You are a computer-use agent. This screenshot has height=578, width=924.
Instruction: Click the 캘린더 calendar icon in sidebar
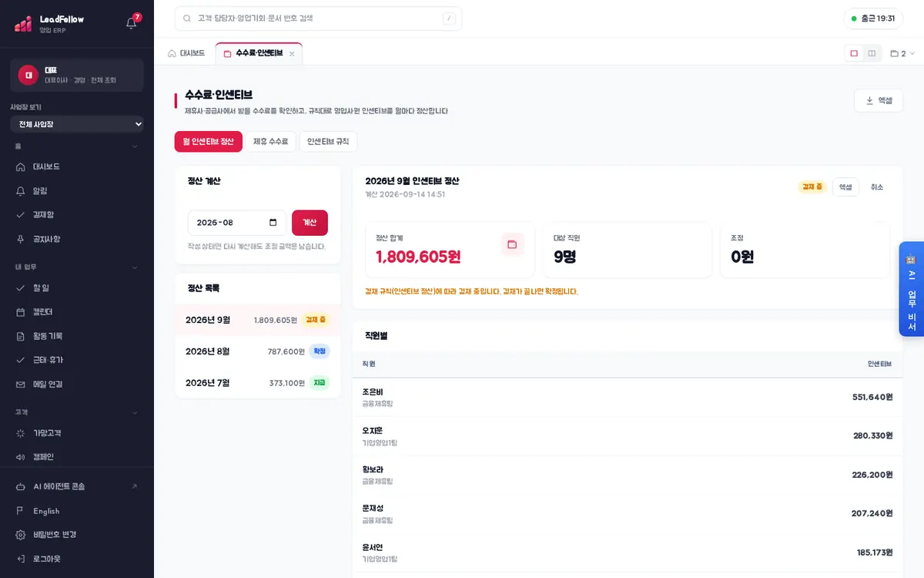[x=21, y=311]
